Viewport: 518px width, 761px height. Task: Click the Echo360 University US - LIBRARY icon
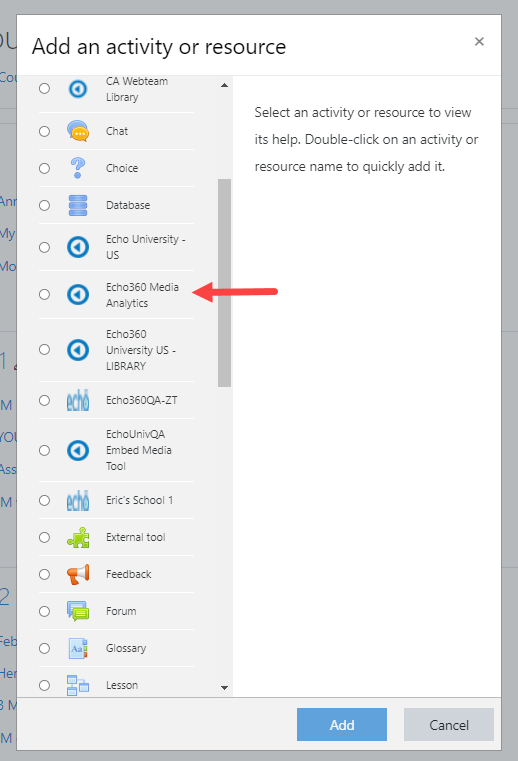(x=78, y=350)
